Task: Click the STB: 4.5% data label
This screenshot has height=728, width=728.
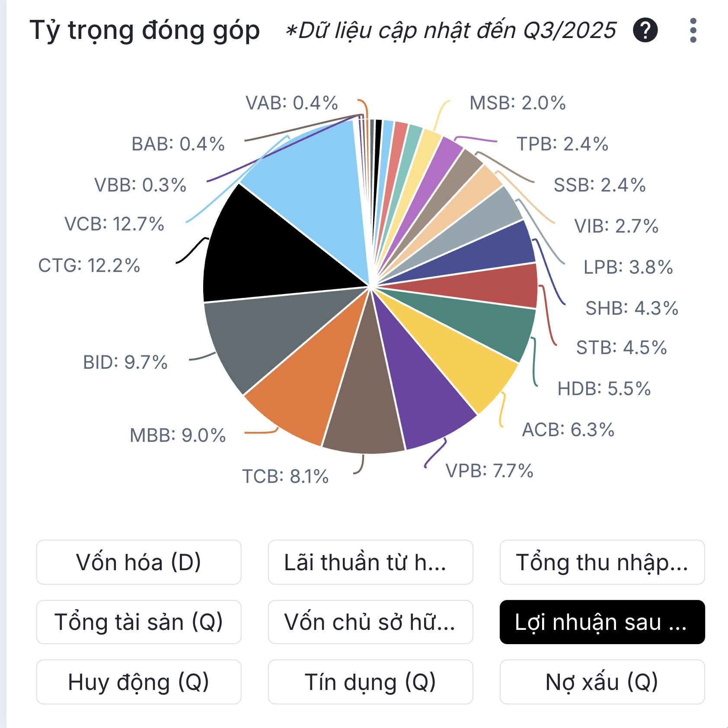Action: tap(621, 348)
